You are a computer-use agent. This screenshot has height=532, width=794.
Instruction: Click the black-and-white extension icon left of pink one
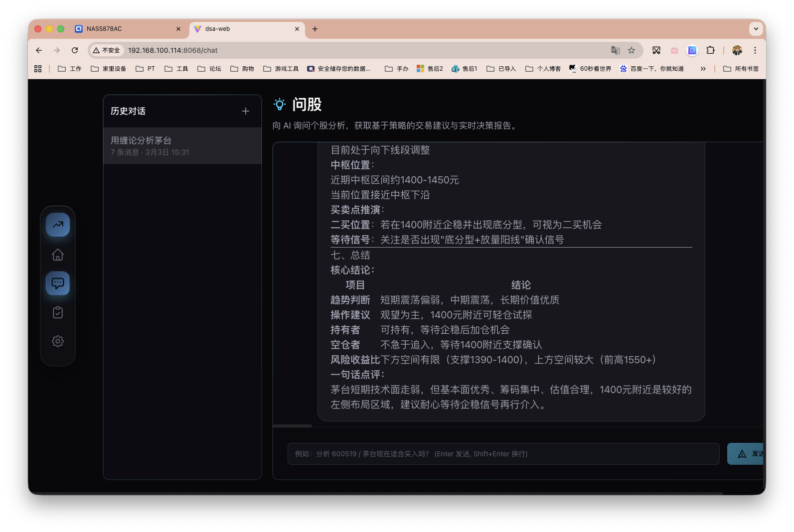656,50
